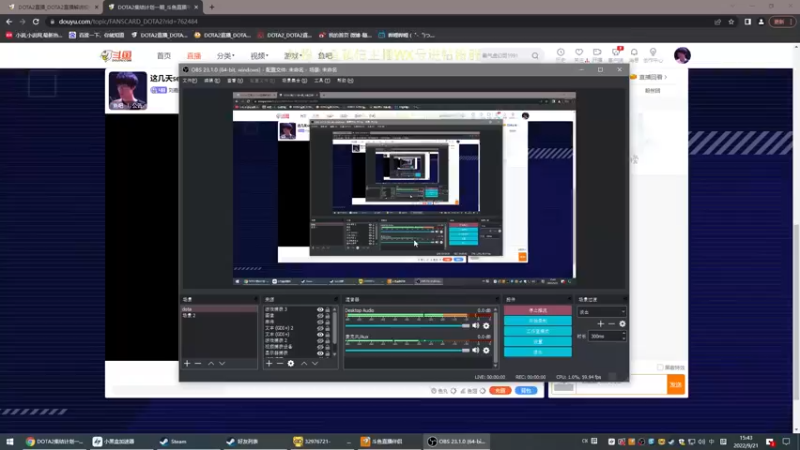
Task: Open Desktop Audio settings gear
Action: [486, 326]
